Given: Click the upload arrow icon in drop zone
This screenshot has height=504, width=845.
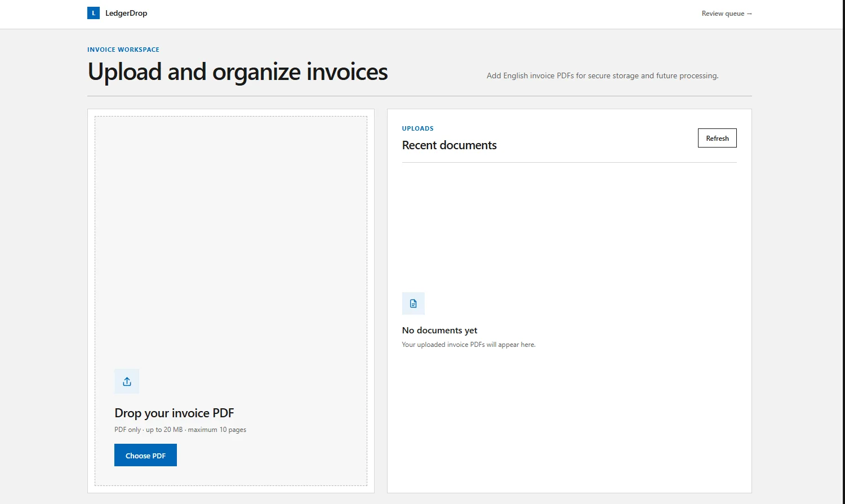Looking at the screenshot, I should (127, 381).
